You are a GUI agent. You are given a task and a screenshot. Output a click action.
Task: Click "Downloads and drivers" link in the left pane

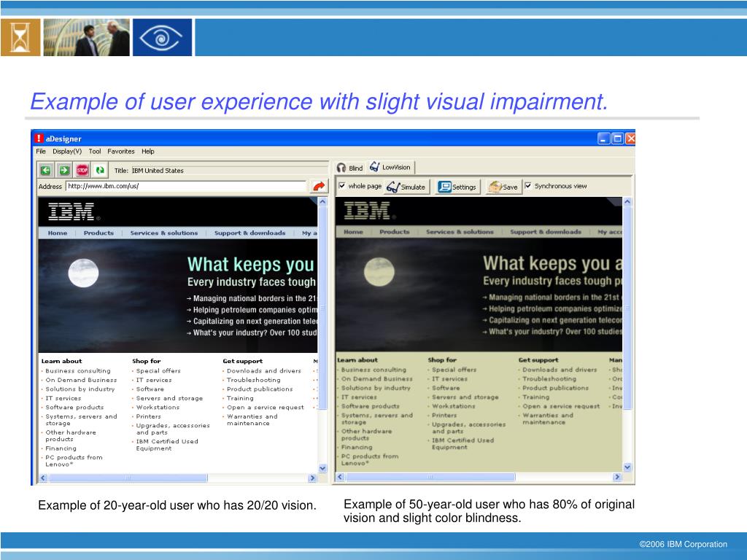click(264, 371)
